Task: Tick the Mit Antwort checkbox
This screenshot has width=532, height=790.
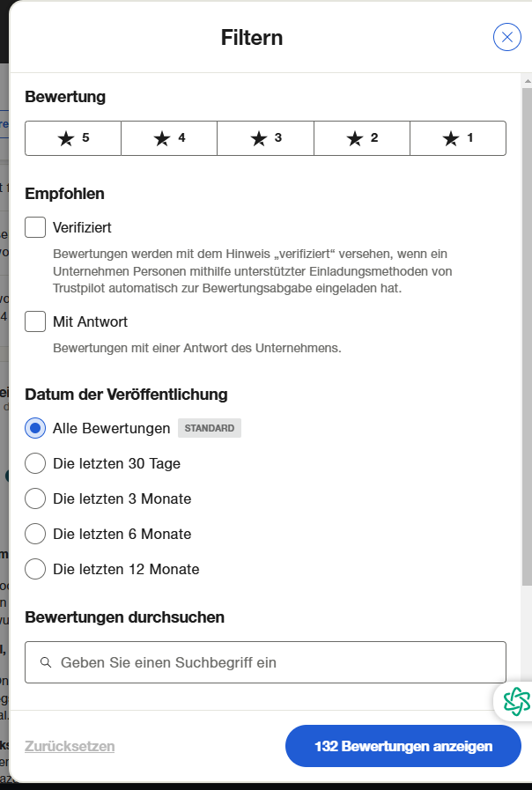Action: click(35, 321)
